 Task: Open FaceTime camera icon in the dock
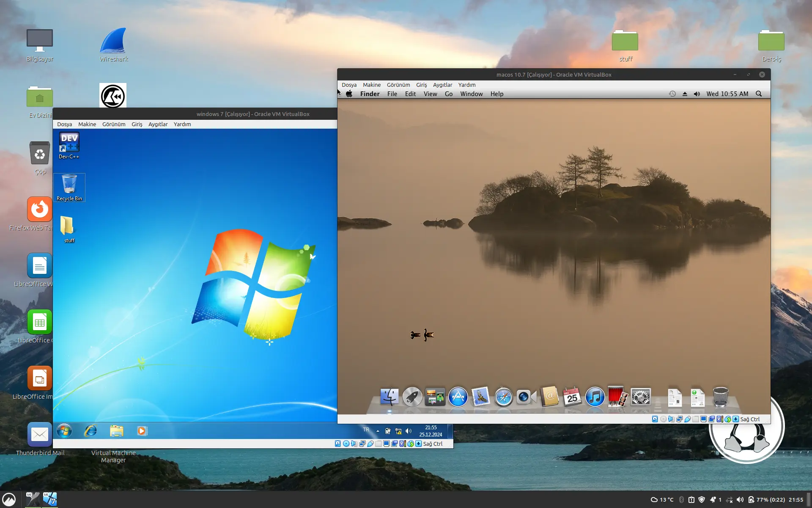(526, 397)
